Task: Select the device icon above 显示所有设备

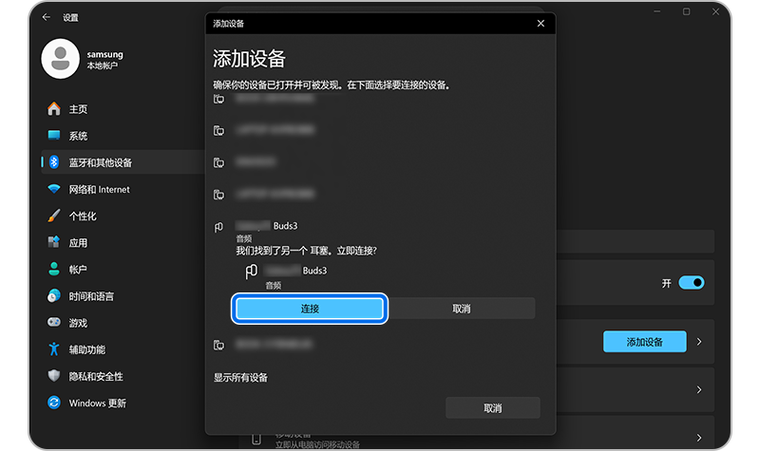Action: pos(219,345)
